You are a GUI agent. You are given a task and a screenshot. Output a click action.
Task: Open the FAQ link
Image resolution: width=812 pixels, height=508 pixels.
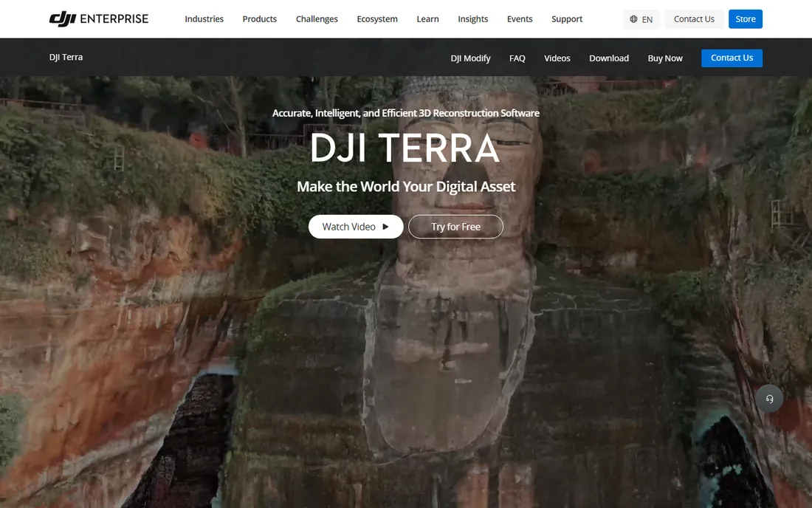pyautogui.click(x=517, y=58)
